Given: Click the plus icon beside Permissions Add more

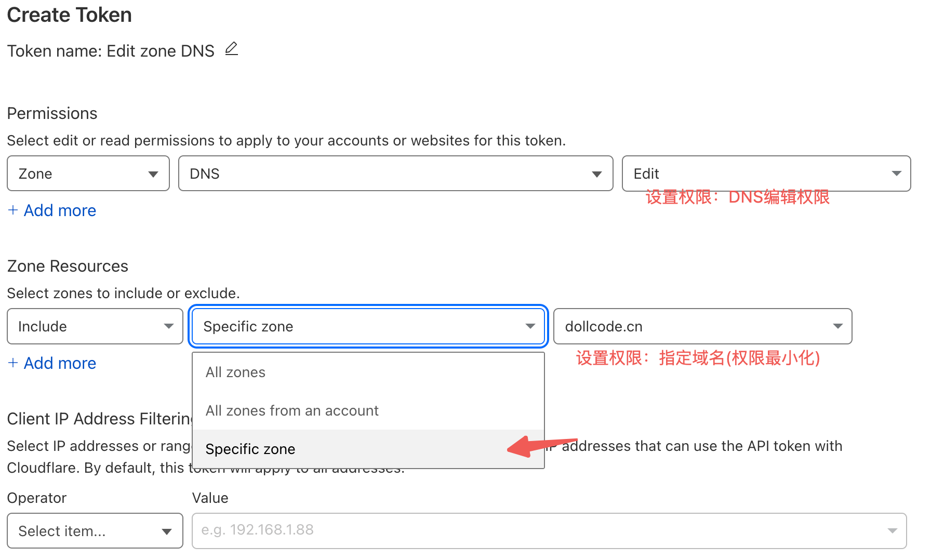Looking at the screenshot, I should click(x=14, y=210).
